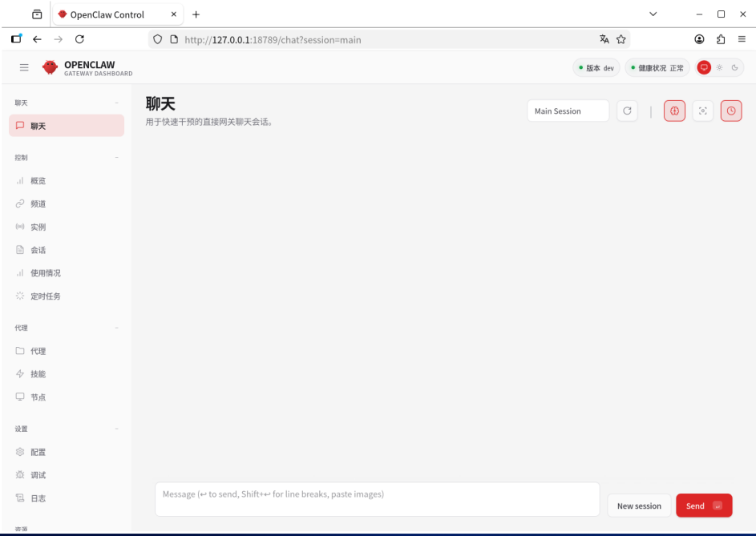
Task: Click the browser translate page icon
Action: coord(604,39)
